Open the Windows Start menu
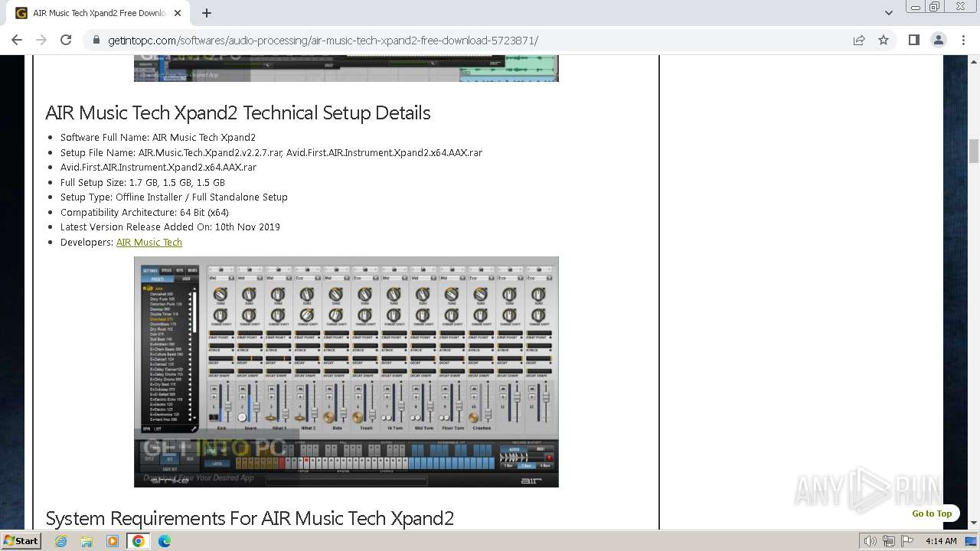 21,540
